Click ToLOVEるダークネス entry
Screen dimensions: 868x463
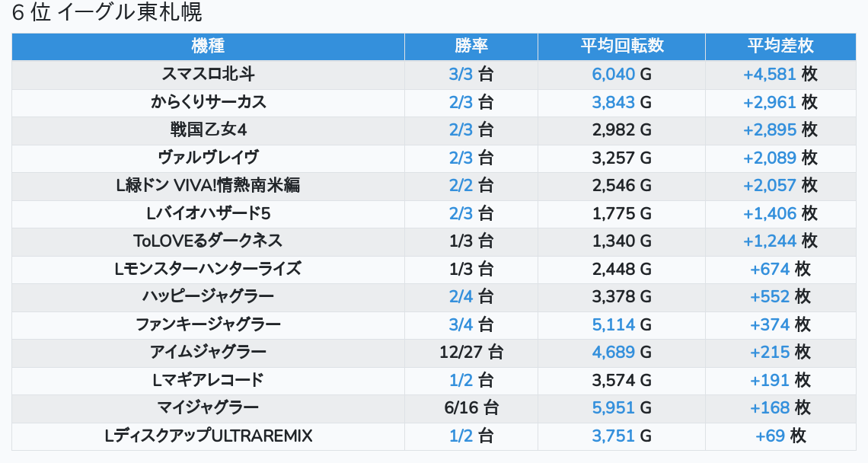[x=208, y=241]
